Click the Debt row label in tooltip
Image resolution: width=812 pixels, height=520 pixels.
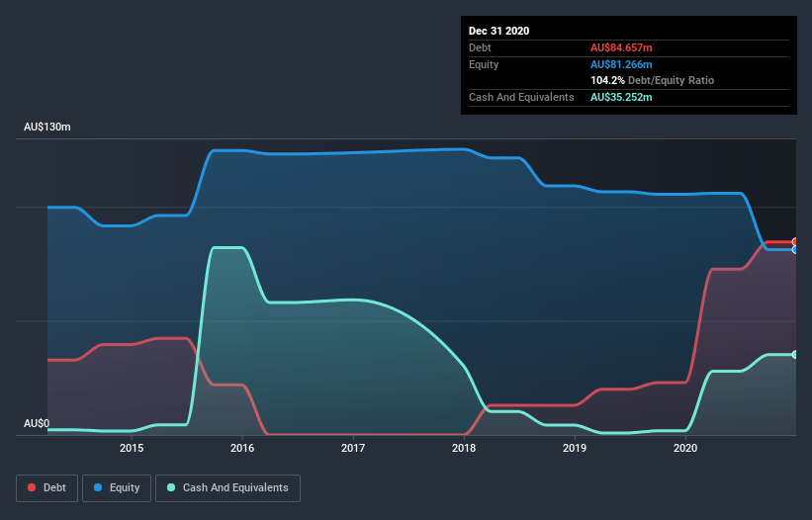pos(480,47)
